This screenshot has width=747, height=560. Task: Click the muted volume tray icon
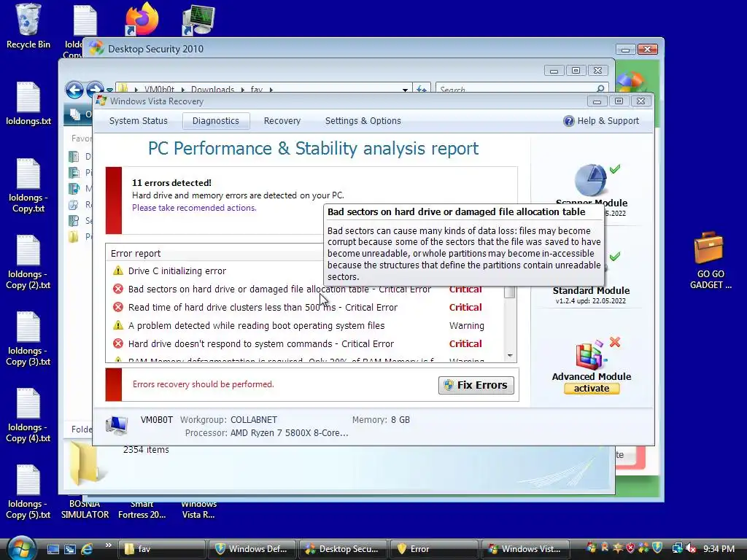pyautogui.click(x=691, y=549)
